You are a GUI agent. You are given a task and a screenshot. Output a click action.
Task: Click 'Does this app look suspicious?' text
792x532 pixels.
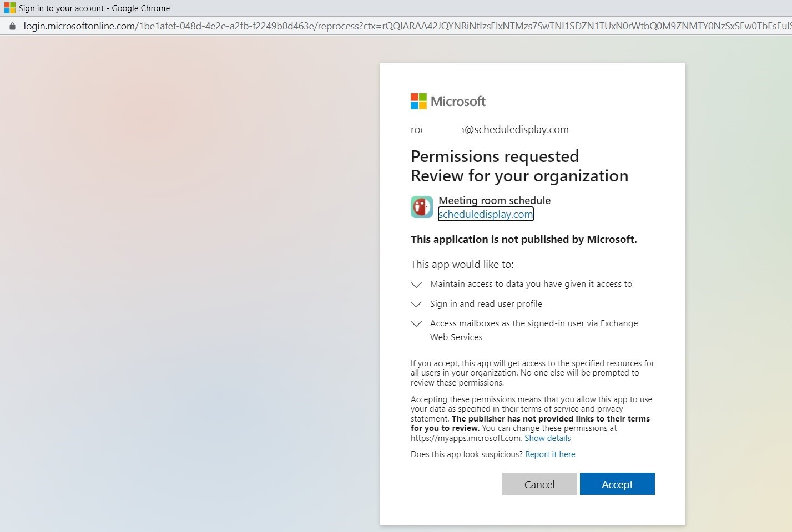click(x=467, y=454)
